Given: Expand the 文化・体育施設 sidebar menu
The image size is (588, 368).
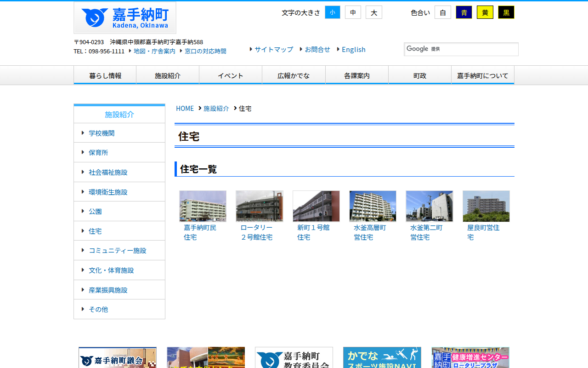Looking at the screenshot, I should (111, 270).
